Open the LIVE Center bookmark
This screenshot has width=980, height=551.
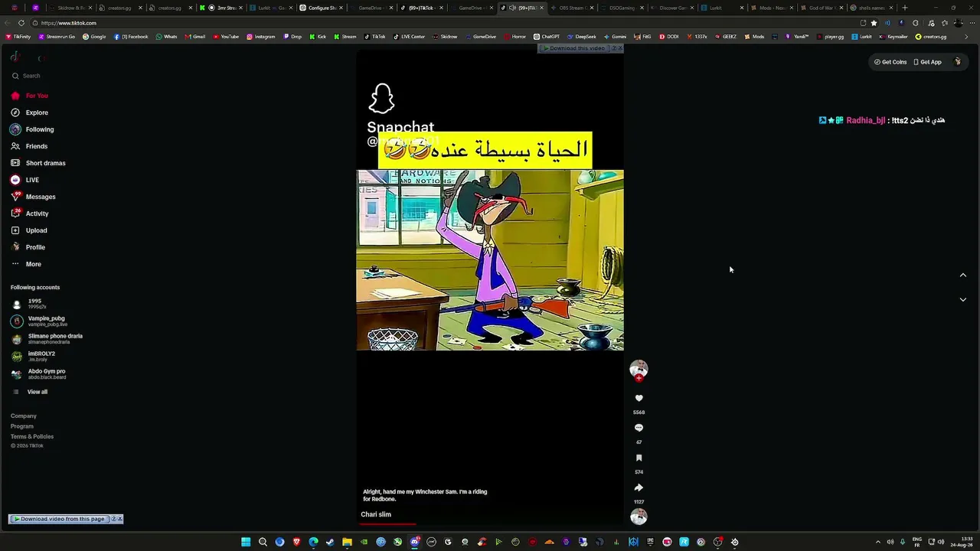[408, 37]
